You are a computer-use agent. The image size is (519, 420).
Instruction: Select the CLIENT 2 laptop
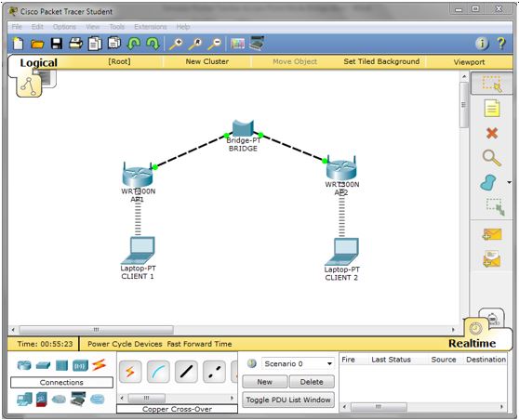341,252
